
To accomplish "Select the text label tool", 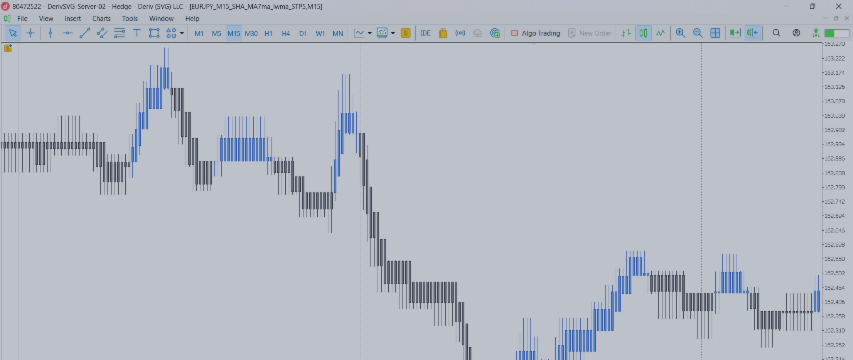I will tap(137, 33).
